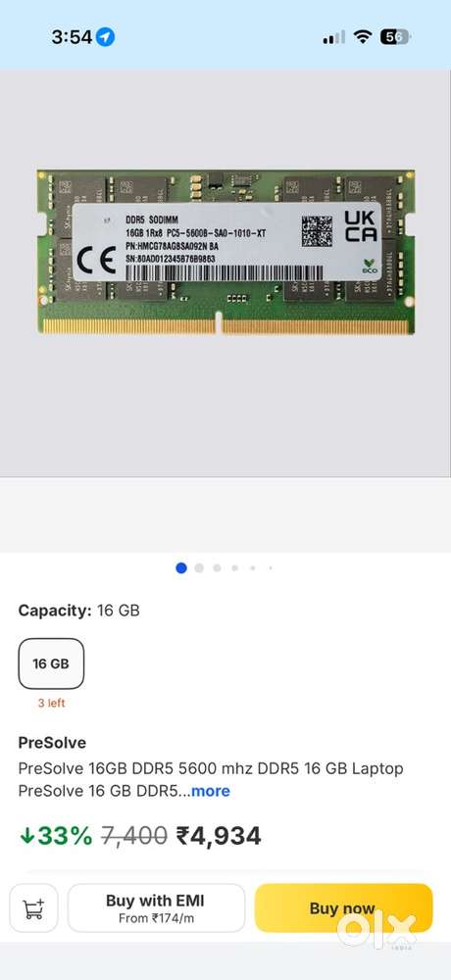Jump to the fourth carousel dot
The width and height of the screenshot is (451, 980).
point(234,568)
